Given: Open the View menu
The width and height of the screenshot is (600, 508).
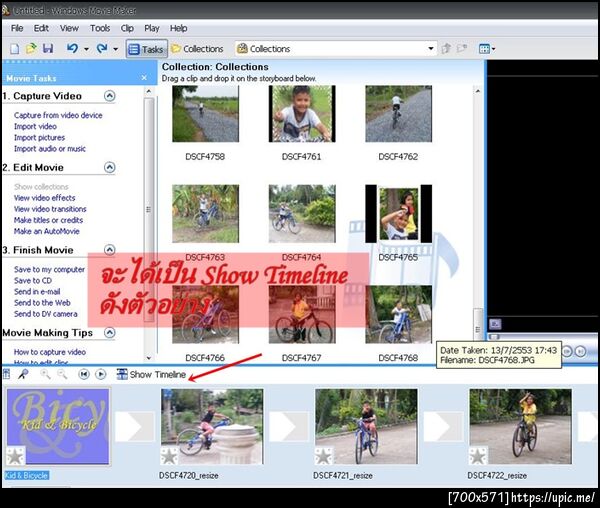Looking at the screenshot, I should [x=69, y=28].
